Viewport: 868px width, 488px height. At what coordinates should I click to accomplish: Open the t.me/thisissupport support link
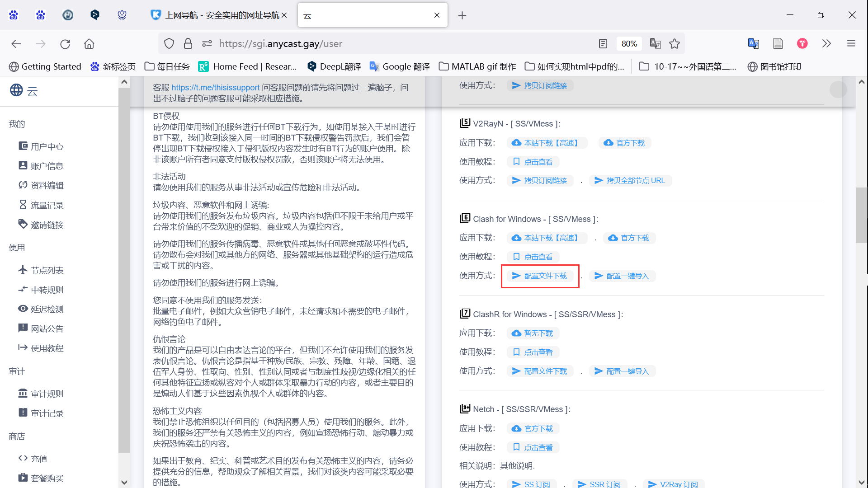coord(215,88)
